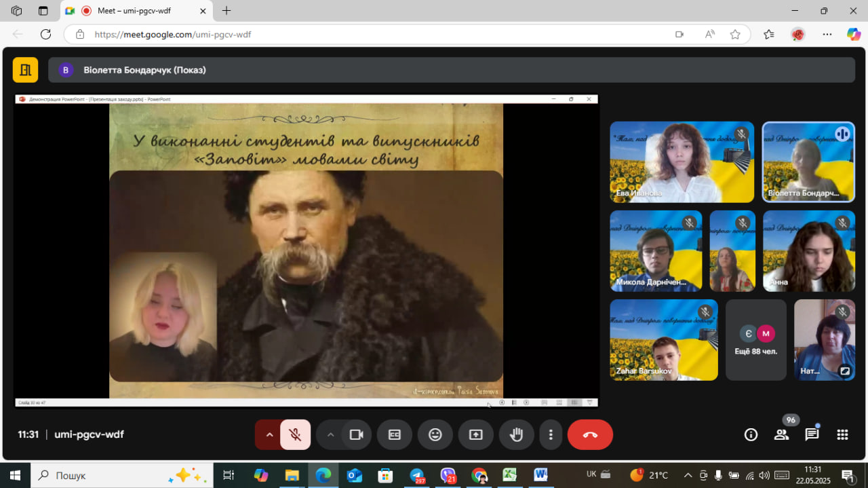Expand video settings arrow beside camera
This screenshot has width=868, height=488.
pyautogui.click(x=330, y=435)
